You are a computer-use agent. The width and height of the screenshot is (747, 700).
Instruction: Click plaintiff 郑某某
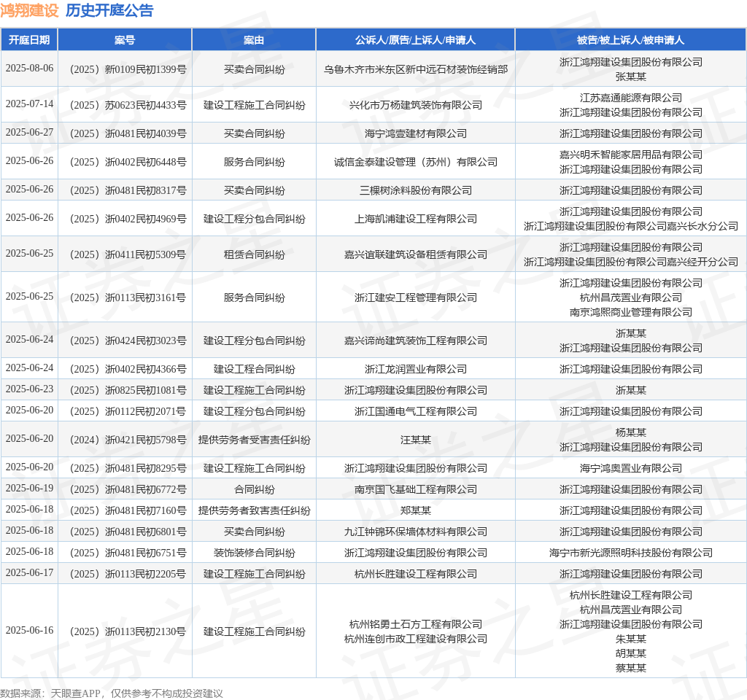(415, 510)
